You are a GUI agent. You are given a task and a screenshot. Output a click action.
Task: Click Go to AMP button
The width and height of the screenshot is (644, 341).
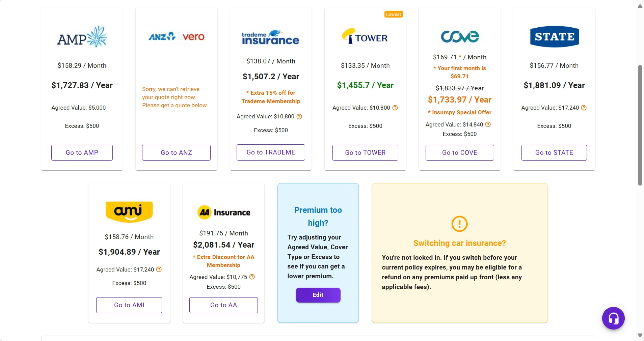82,153
